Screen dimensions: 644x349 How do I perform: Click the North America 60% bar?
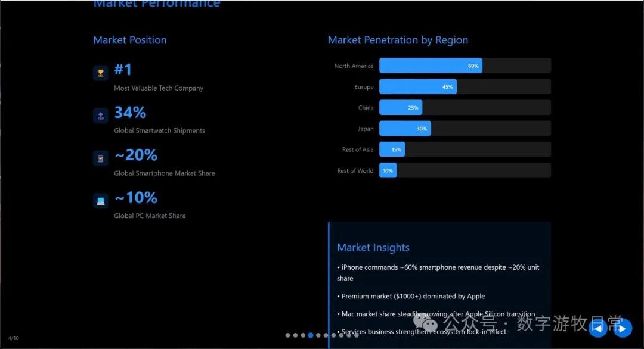pyautogui.click(x=431, y=66)
